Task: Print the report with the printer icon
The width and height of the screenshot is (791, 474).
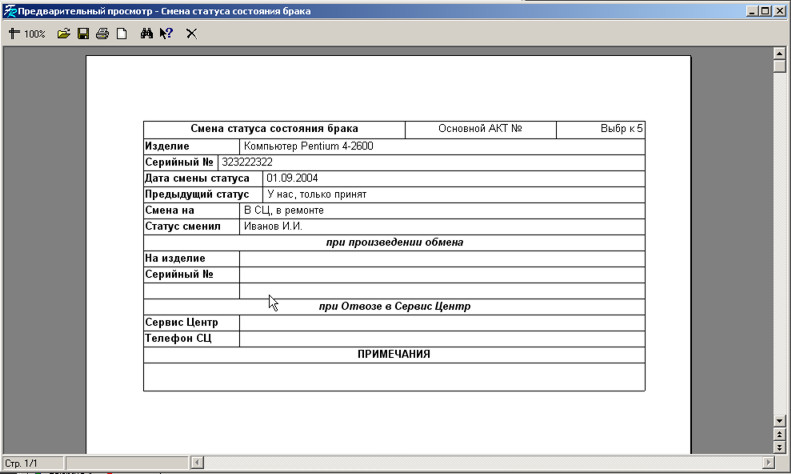Action: tap(102, 33)
